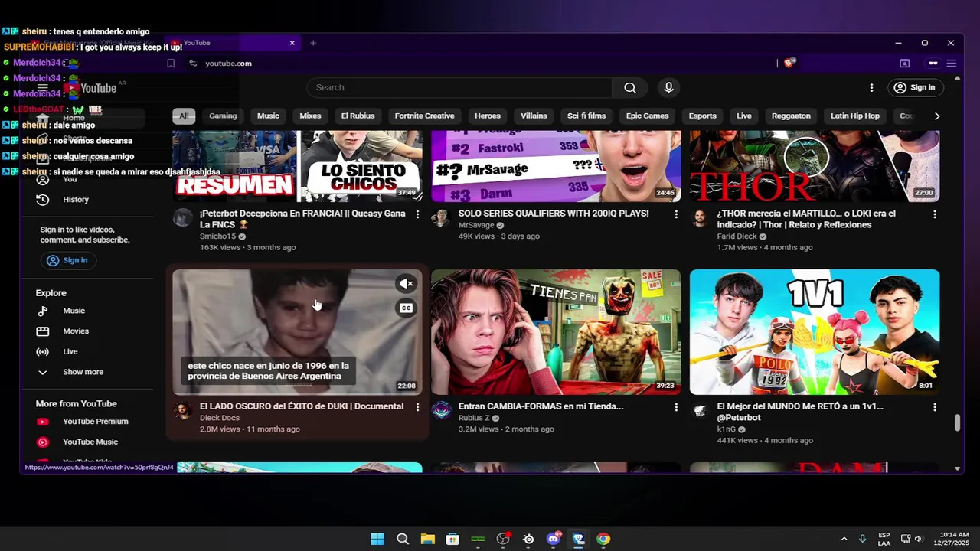
Task: Select the Esports filter chip
Action: [x=702, y=116]
